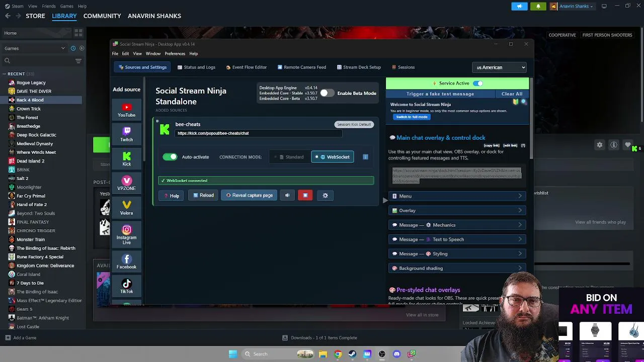Open Google Chrome from the taskbar
Viewport: 644px width, 362px height.
338,354
